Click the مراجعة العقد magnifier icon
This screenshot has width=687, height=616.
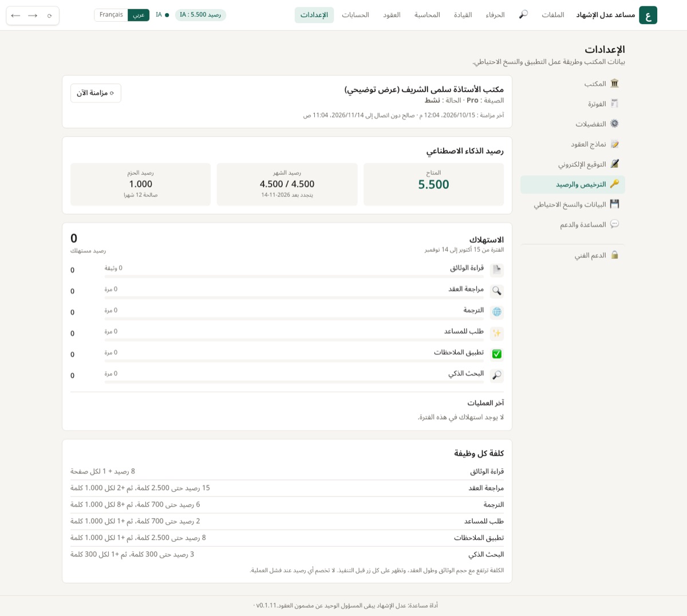(x=497, y=291)
